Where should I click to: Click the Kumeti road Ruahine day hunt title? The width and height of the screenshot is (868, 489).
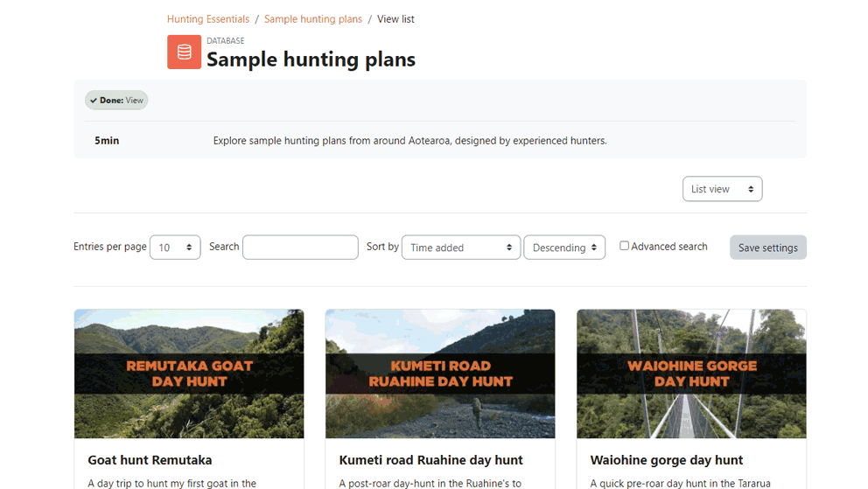pos(430,460)
